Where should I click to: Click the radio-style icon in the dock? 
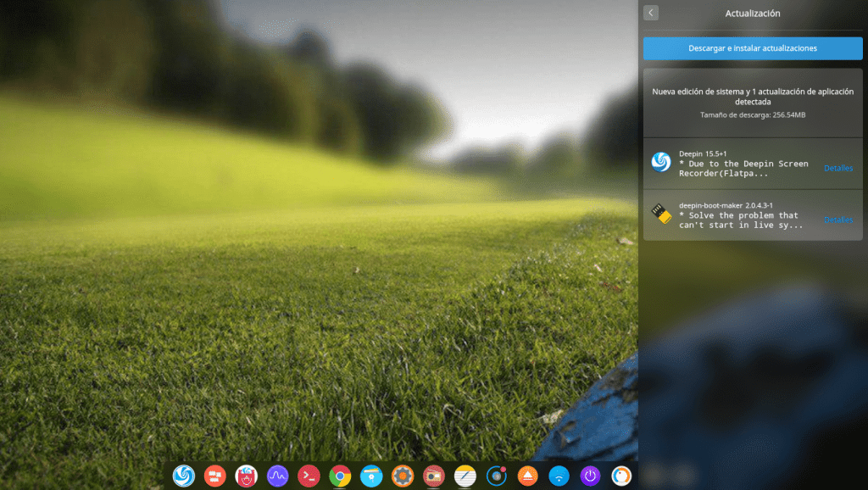pyautogui.click(x=434, y=476)
